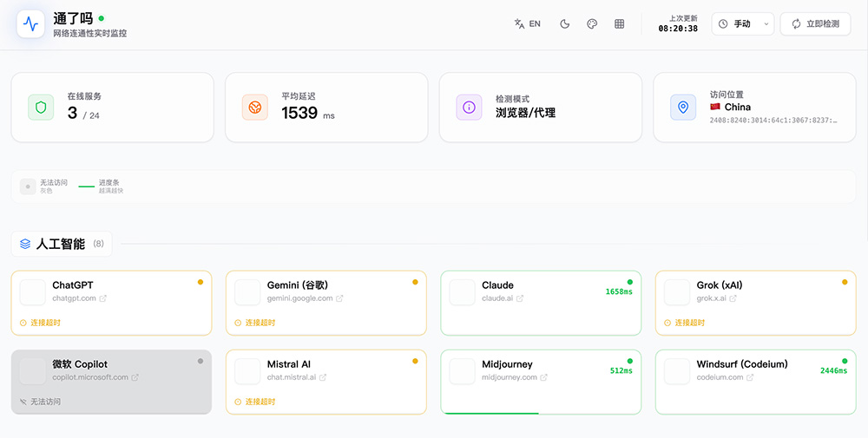Click the Grok 连接超时 warning icon
Viewport: 868px width, 438px height.
667,323
